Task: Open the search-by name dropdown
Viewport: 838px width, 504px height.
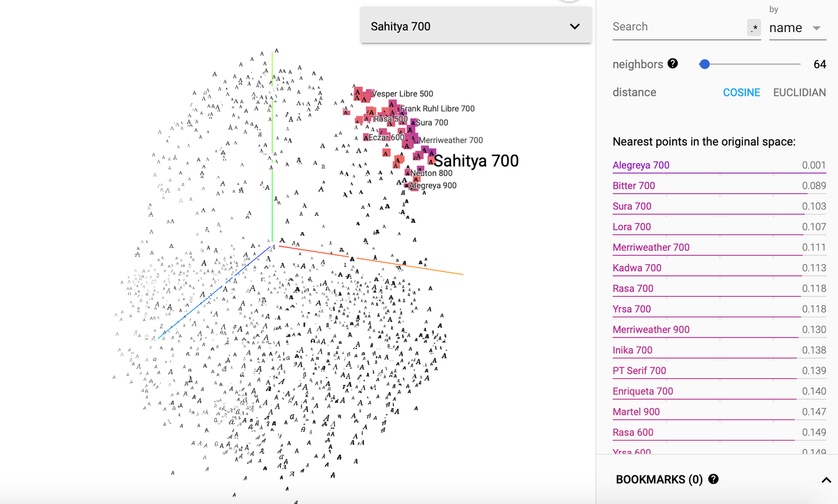Action: [797, 28]
